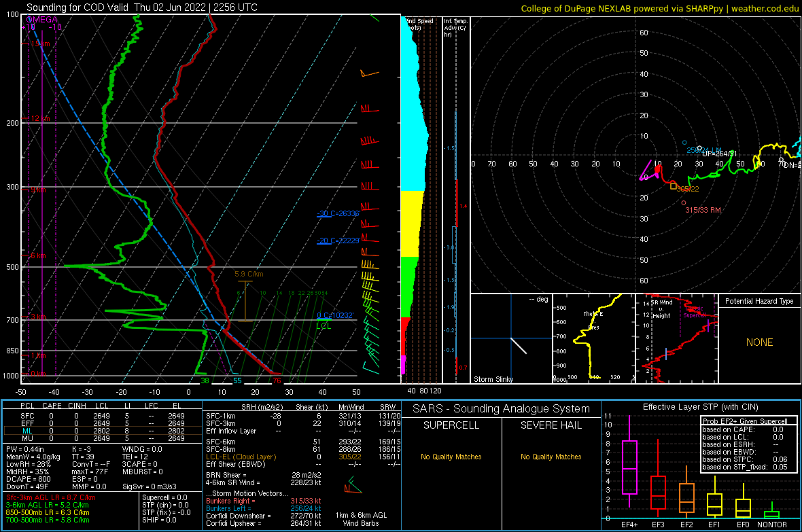802x532 pixels.
Task: Click the 'Corfidi Downshear = 272/70 kt' line
Action: tap(264, 516)
